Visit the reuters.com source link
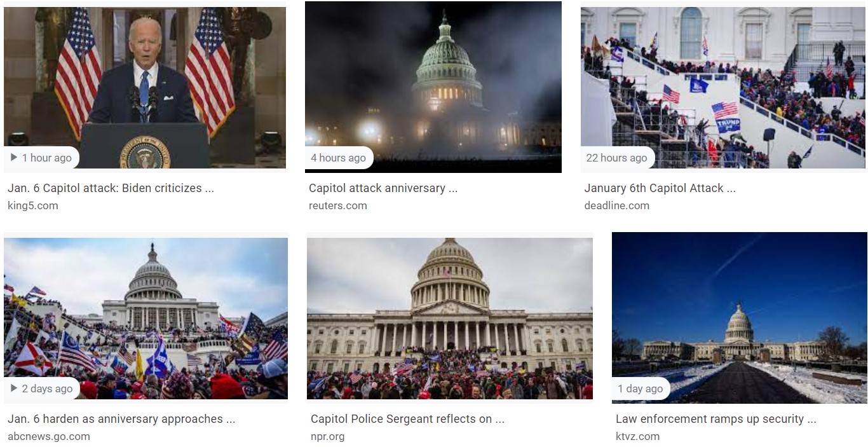 click(338, 205)
